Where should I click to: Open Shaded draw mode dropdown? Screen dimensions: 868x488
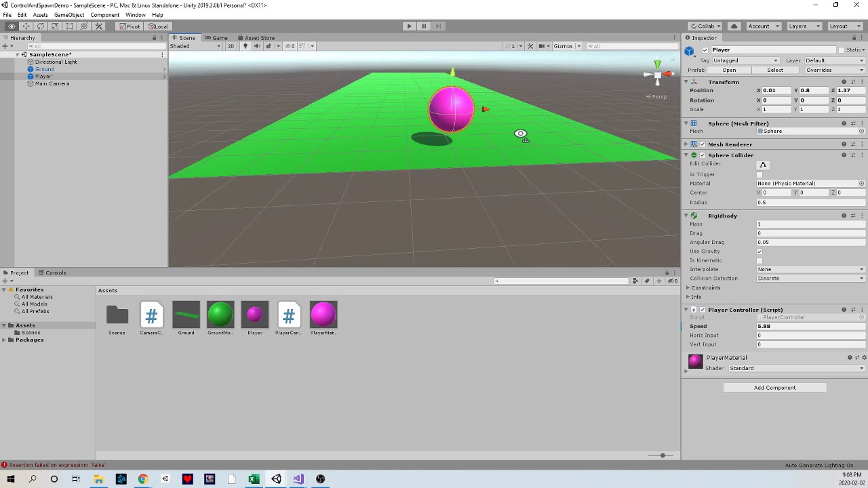tap(195, 46)
